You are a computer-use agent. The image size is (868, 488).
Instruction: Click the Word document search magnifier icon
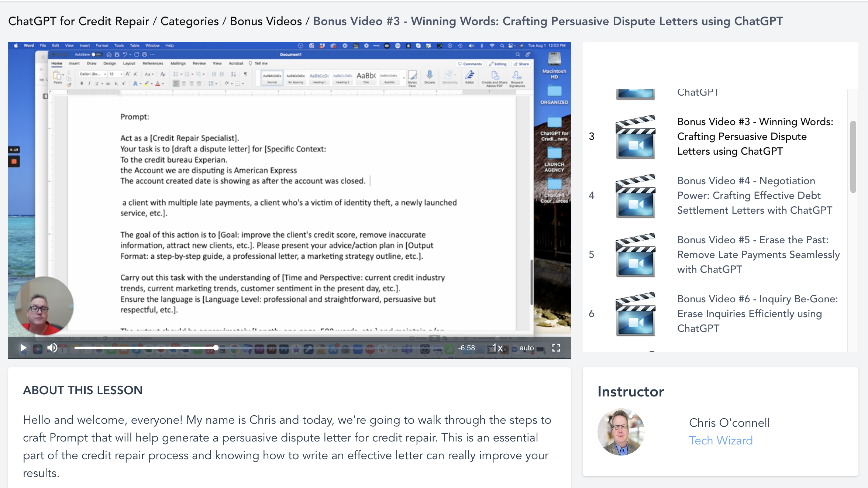click(518, 54)
